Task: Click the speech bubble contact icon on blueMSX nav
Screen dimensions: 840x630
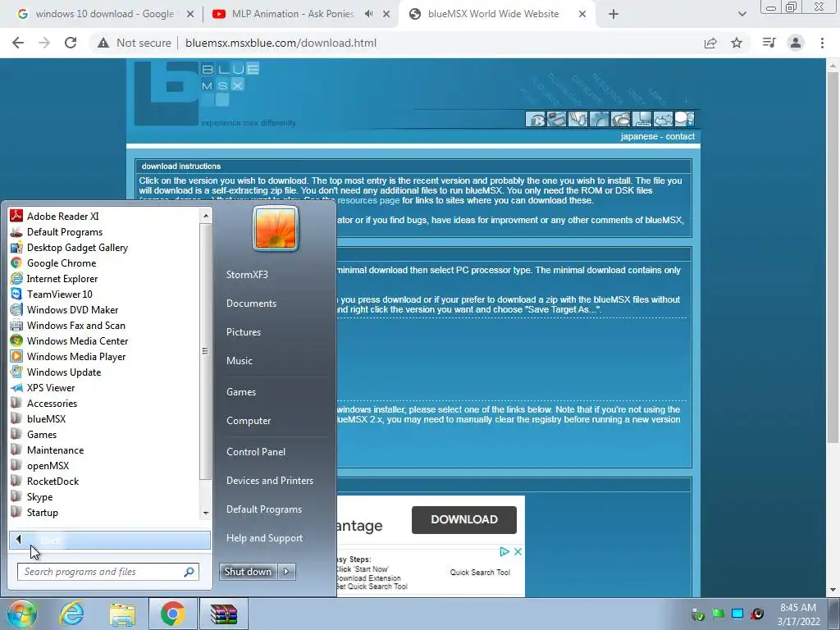Action: pos(685,119)
